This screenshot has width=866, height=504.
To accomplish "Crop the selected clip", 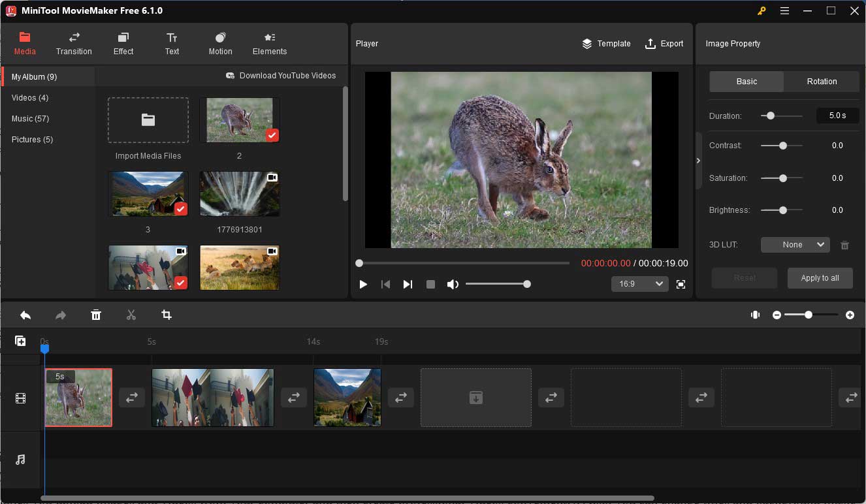I will tap(167, 315).
